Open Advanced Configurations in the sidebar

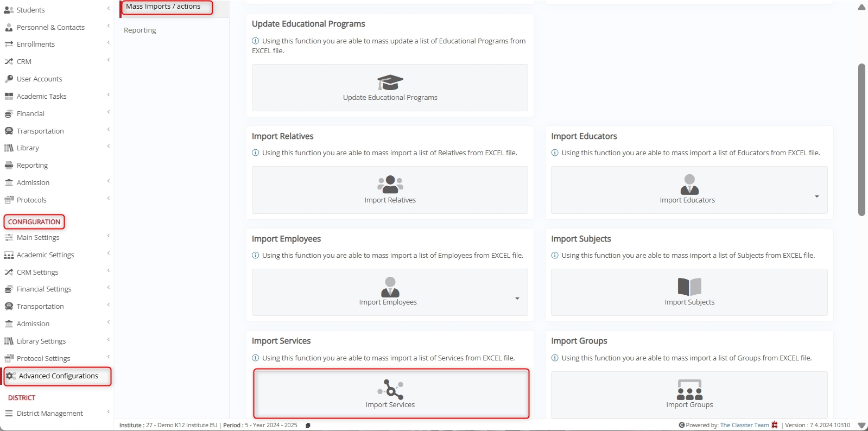(58, 376)
